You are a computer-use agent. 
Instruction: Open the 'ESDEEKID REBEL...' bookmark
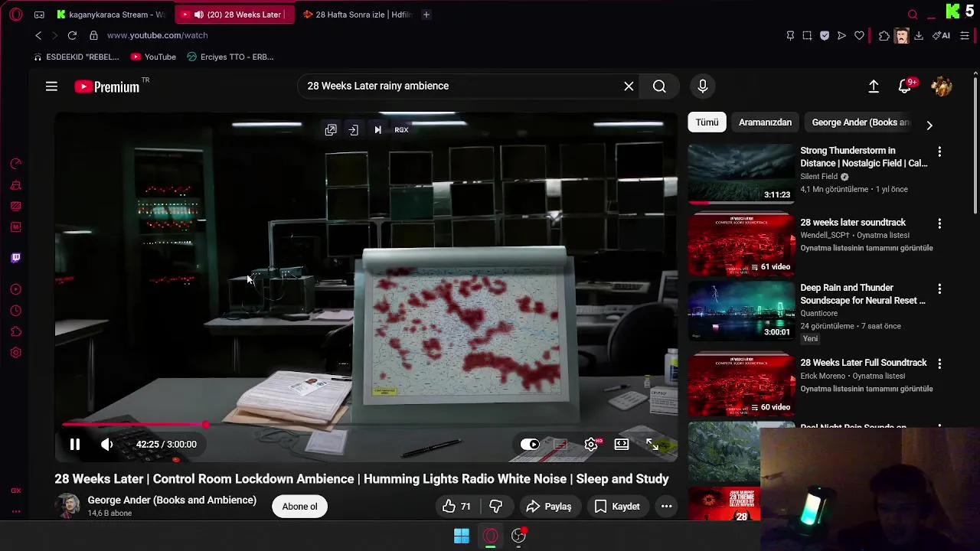pos(77,57)
